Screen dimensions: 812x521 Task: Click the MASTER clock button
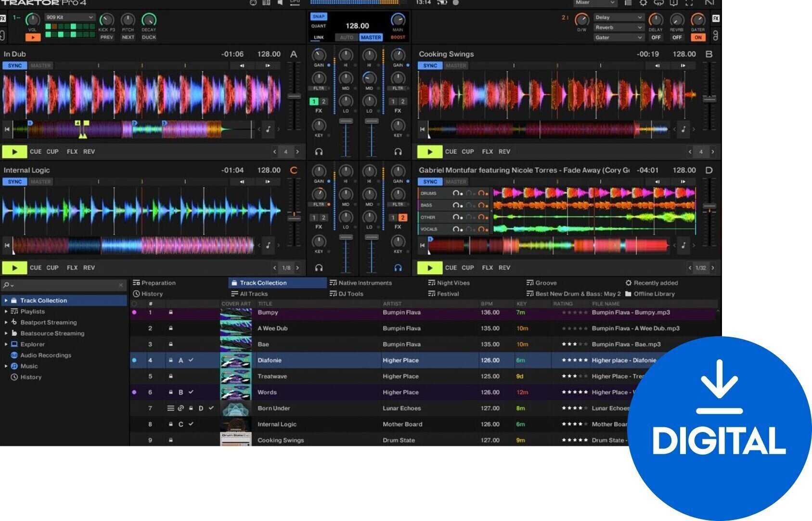pos(371,38)
